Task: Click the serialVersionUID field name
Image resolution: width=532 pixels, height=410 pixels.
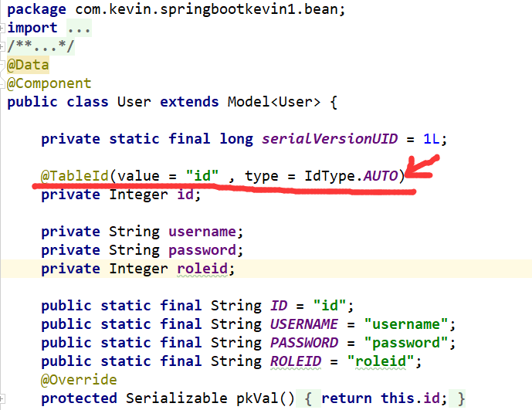Action: 330,139
